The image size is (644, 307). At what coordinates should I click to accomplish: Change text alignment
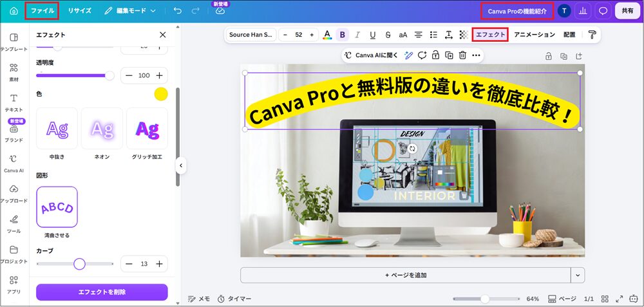(418, 35)
